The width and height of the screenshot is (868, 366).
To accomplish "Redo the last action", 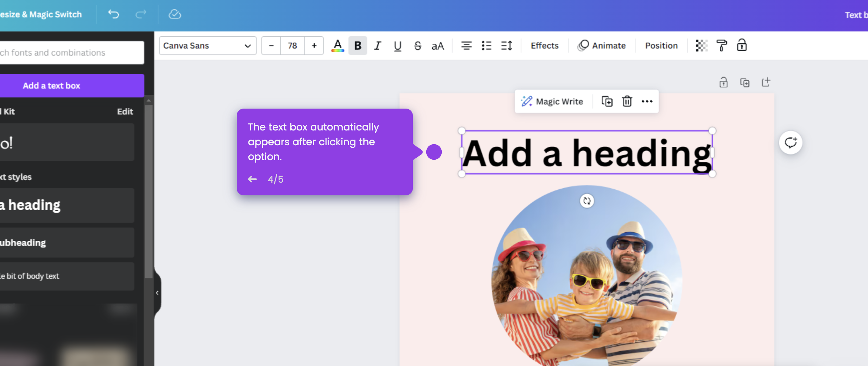I will (140, 14).
